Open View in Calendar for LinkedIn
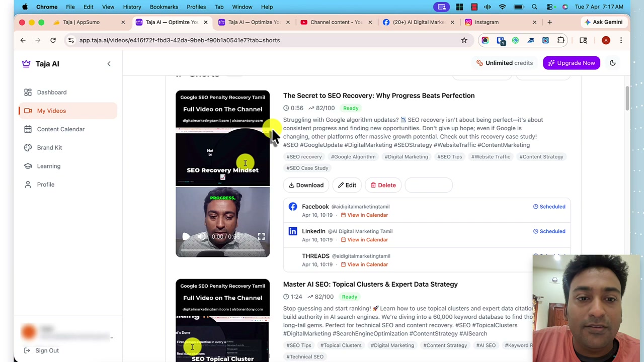Image resolution: width=644 pixels, height=362 pixels. (x=364, y=240)
